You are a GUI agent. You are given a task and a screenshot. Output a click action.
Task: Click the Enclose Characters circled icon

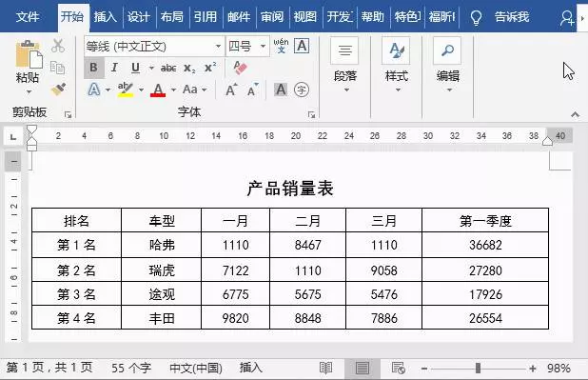pyautogui.click(x=302, y=90)
